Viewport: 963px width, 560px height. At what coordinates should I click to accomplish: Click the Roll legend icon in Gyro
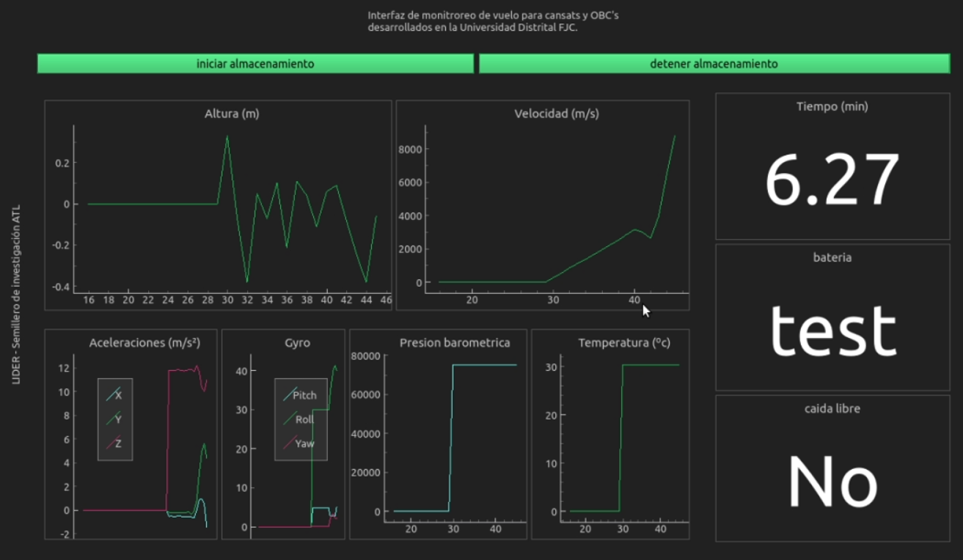(x=288, y=419)
